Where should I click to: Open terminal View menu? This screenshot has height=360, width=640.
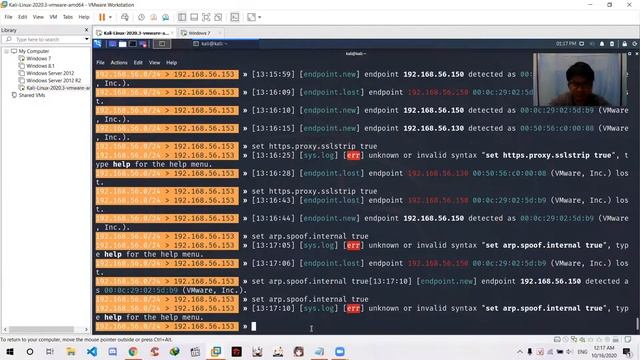[x=154, y=62]
